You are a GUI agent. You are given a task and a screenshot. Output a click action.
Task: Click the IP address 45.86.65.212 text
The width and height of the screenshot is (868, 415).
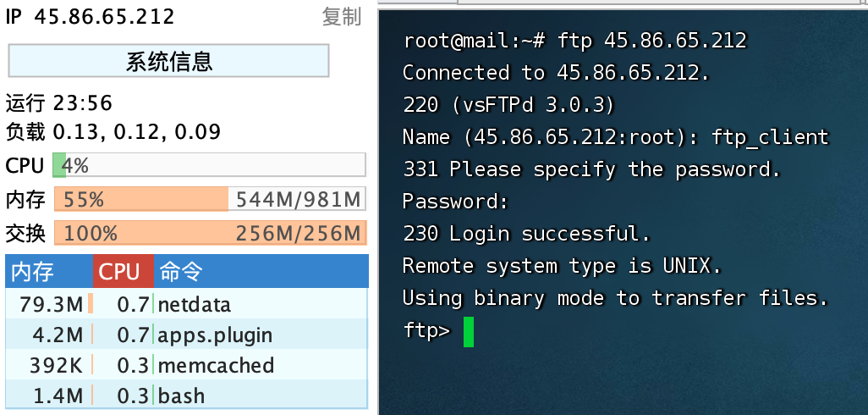click(x=104, y=17)
